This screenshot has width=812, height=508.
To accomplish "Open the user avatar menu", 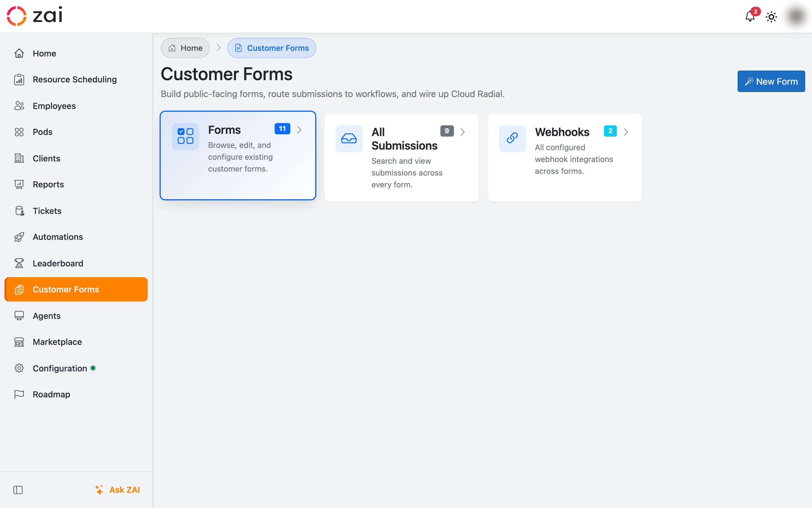I will click(796, 16).
